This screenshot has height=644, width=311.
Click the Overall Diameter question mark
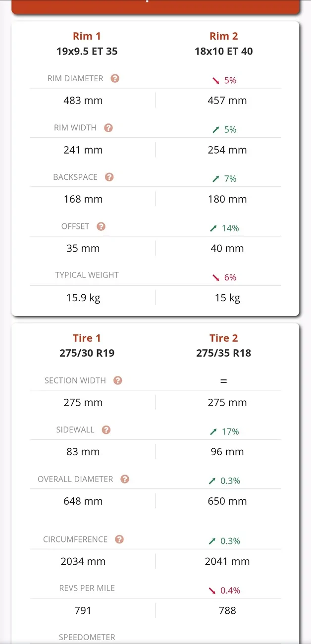click(125, 479)
